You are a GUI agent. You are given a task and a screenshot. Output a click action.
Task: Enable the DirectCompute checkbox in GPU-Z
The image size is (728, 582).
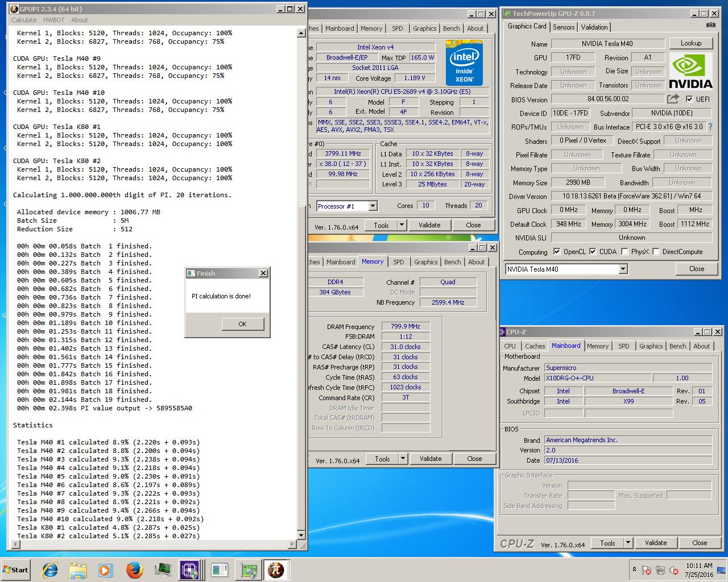656,251
